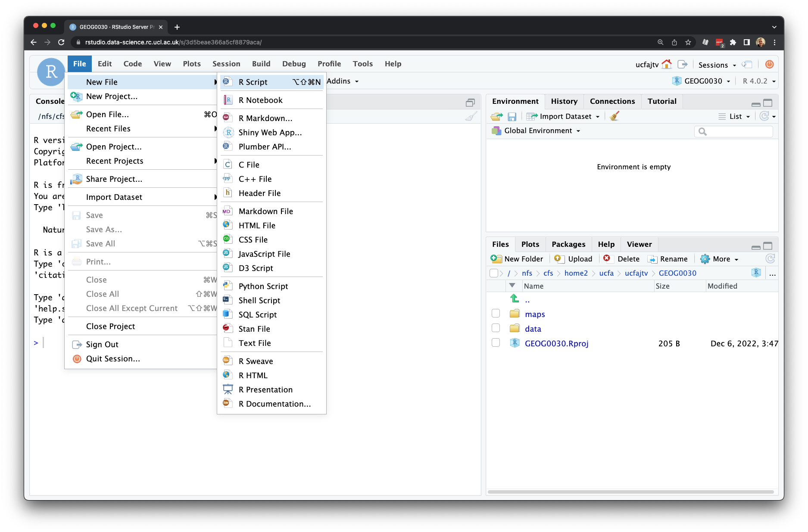Click the orange power icon to quit session
This screenshot has width=808, height=532.
click(x=769, y=65)
